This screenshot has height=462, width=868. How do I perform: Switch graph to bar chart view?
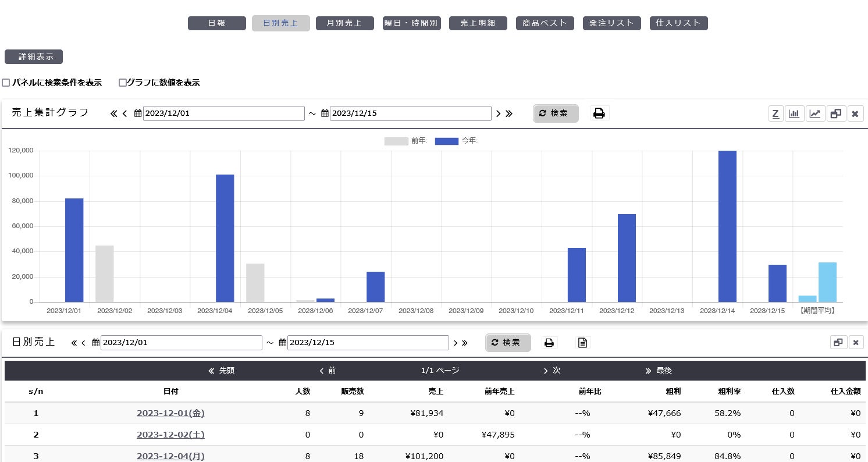[794, 113]
